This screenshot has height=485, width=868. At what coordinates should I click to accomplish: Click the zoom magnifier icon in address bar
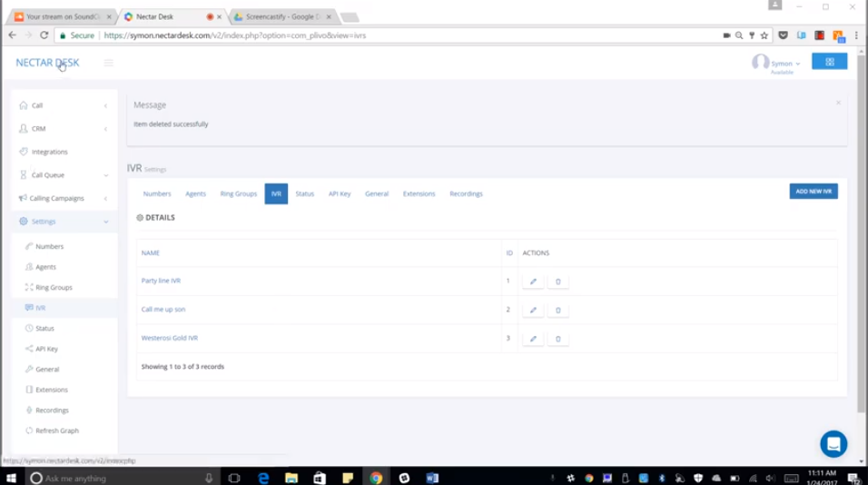739,35
